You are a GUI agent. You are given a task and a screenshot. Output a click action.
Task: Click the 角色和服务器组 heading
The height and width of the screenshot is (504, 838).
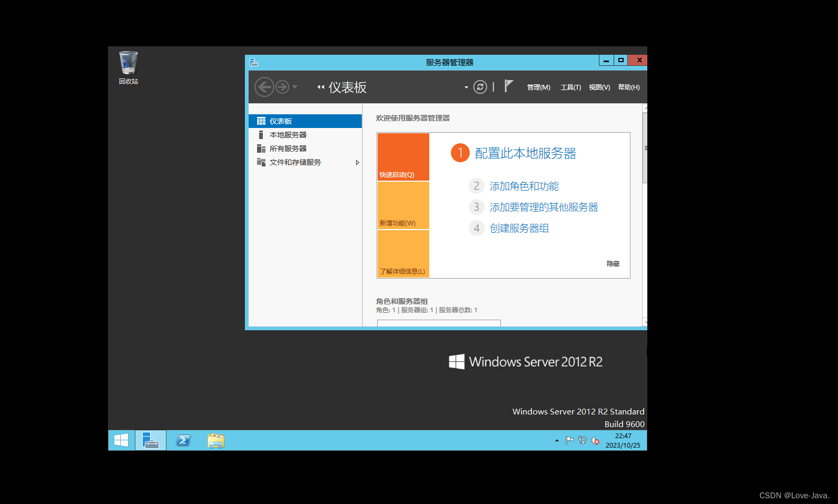(x=402, y=301)
